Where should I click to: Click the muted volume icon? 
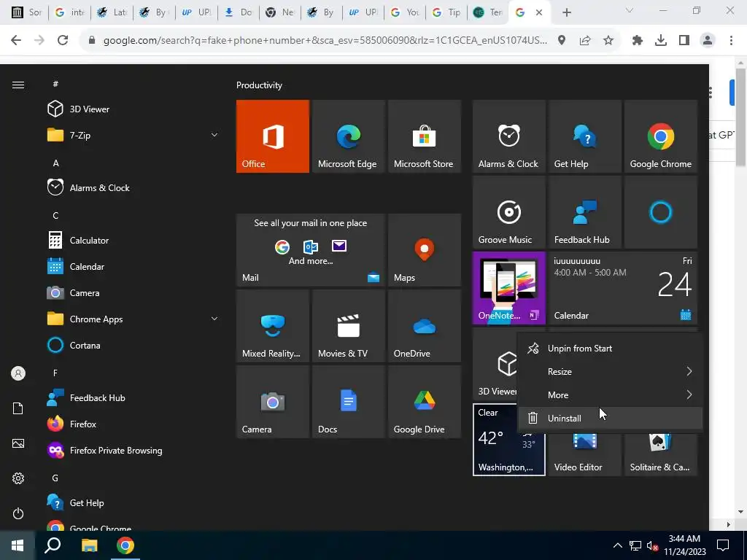653,545
